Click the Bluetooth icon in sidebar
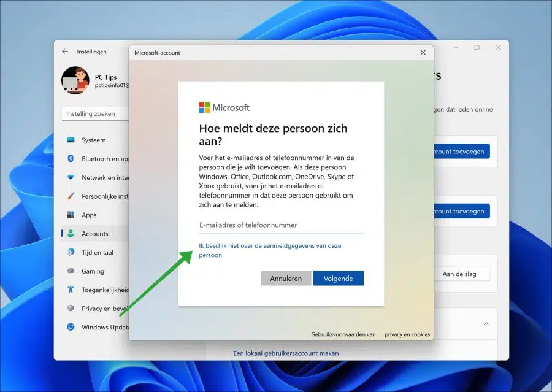This screenshot has height=392, width=552. [71, 158]
